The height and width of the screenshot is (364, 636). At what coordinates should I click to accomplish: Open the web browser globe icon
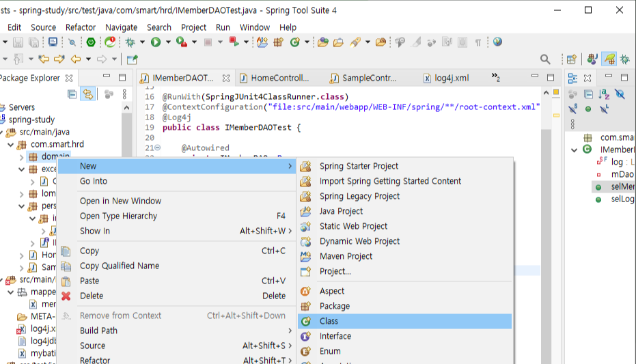[498, 42]
